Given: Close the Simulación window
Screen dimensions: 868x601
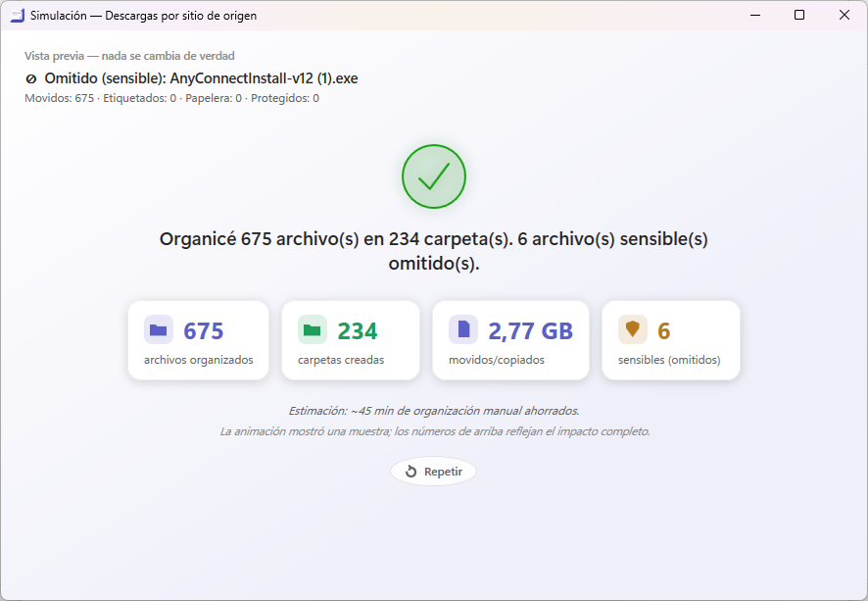Looking at the screenshot, I should coord(844,15).
